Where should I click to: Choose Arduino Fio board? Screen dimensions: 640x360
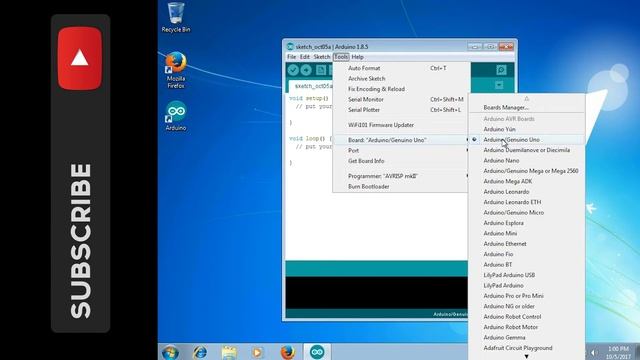click(527, 254)
